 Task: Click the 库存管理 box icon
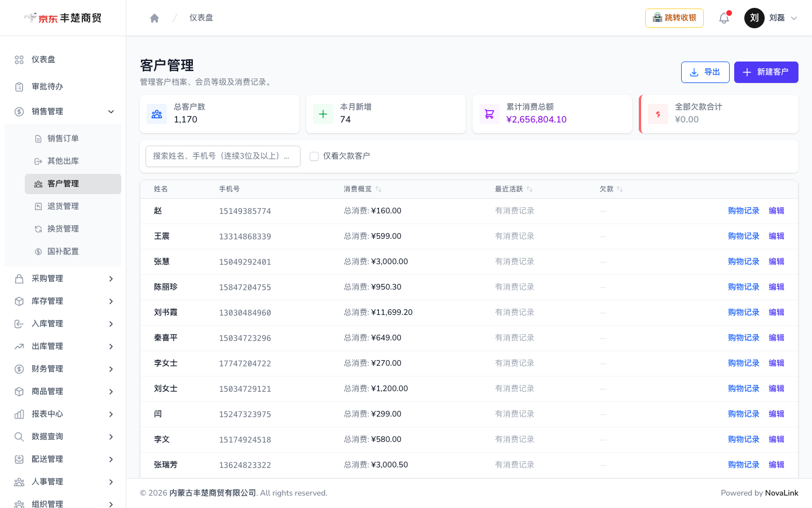tap(19, 301)
